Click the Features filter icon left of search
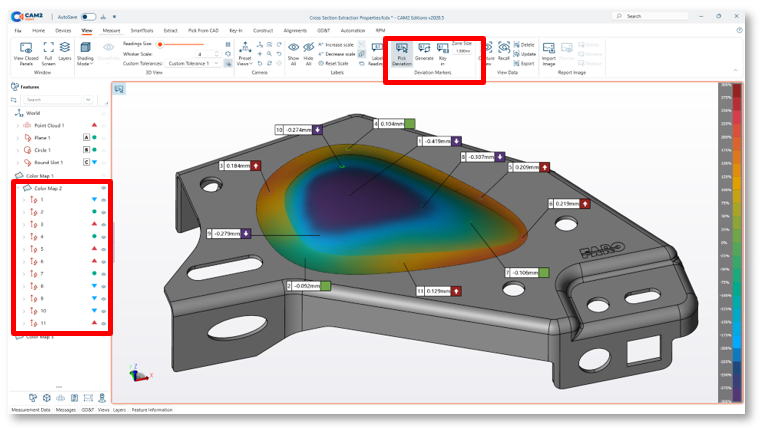Screen dimensions: 760x428 tap(14, 99)
